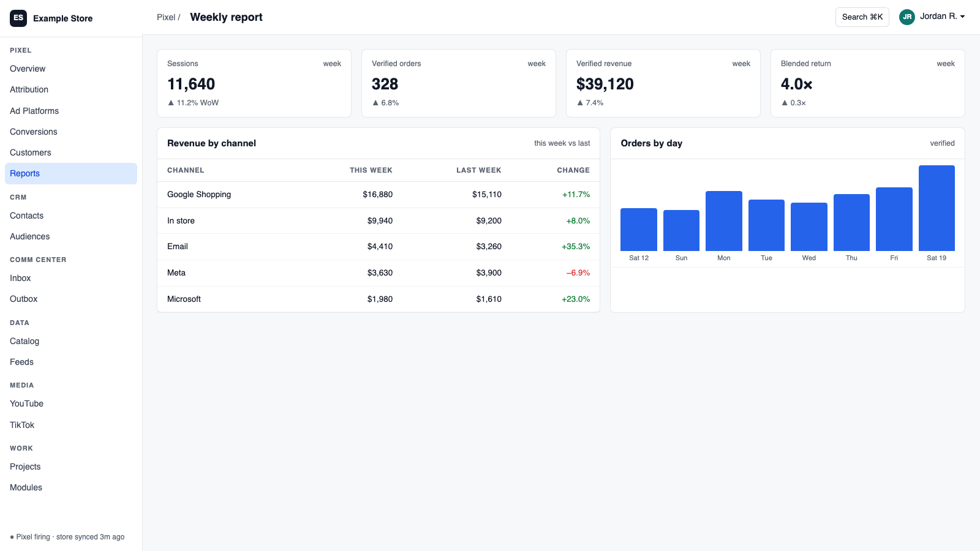Click the Sat 19 bar in Orders chart
980x551 pixels.
click(937, 208)
